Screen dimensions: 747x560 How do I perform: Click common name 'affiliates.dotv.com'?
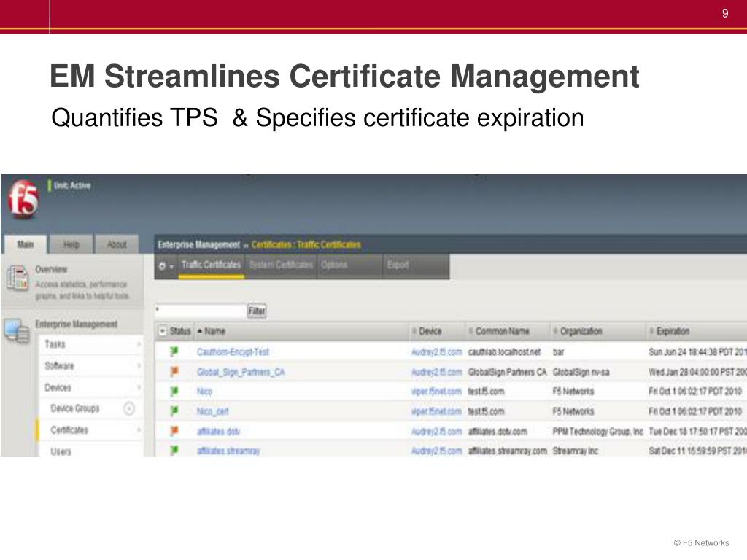[498, 432]
